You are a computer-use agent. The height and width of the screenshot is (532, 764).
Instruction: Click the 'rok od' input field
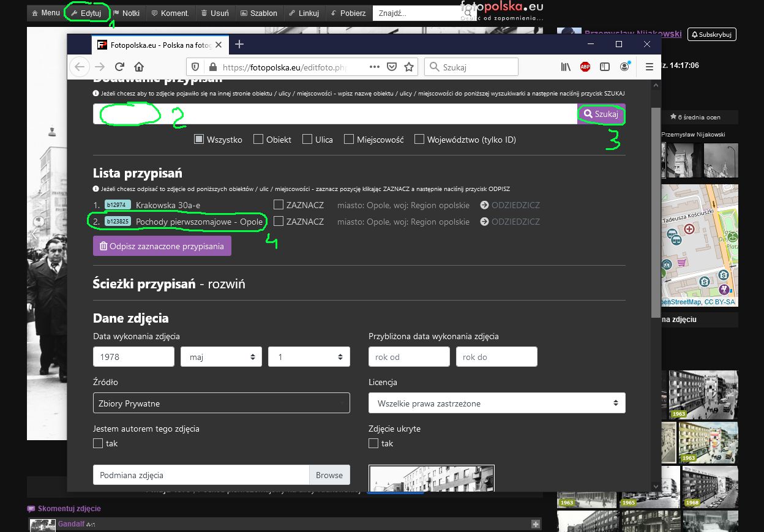(409, 357)
